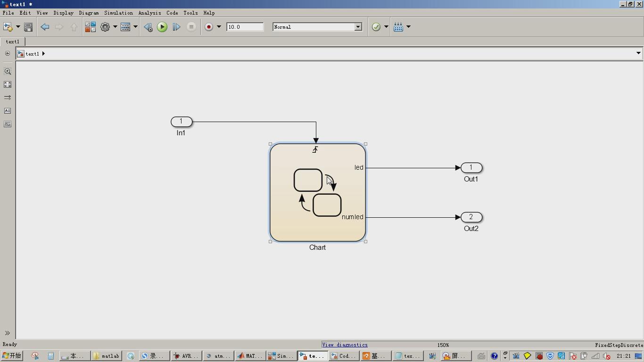Switch to the AVR... taskbar window
The width and height of the screenshot is (644, 362).
coord(187,356)
